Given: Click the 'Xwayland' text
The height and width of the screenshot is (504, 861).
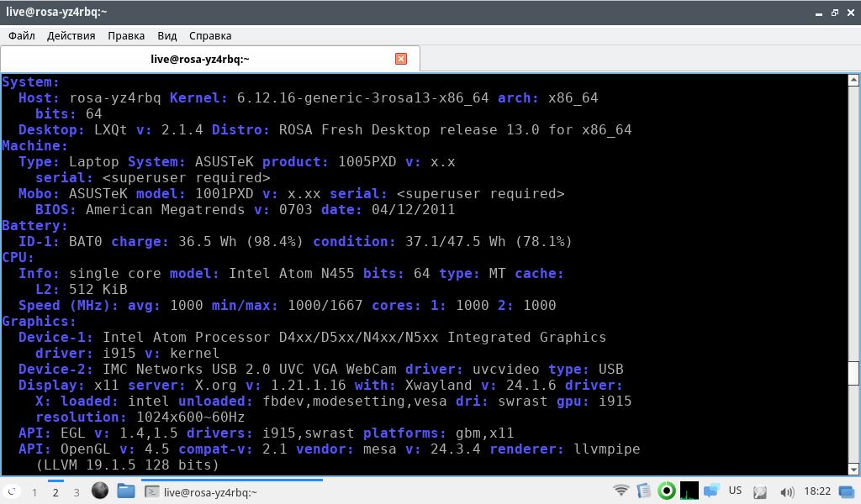Looking at the screenshot, I should [438, 385].
